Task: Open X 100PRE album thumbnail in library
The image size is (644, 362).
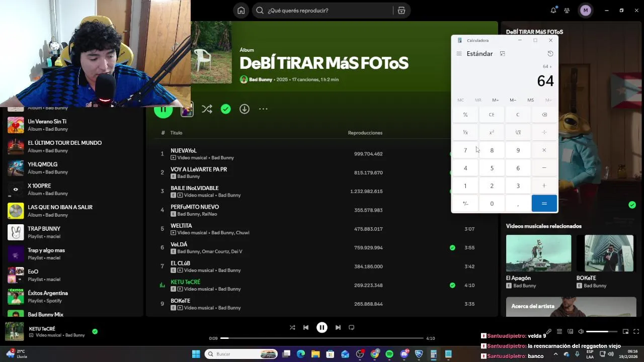Action: (x=16, y=190)
